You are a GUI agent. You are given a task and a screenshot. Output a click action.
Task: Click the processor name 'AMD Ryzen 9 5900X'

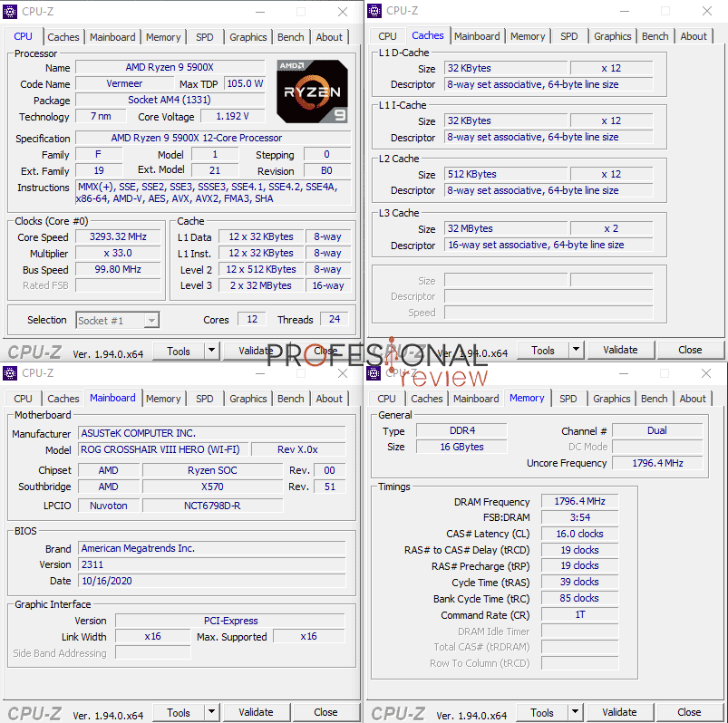click(170, 67)
